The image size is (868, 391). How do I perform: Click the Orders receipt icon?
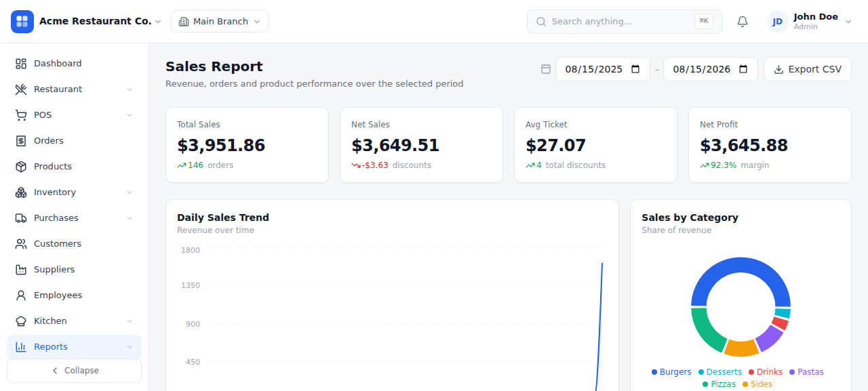coord(21,141)
